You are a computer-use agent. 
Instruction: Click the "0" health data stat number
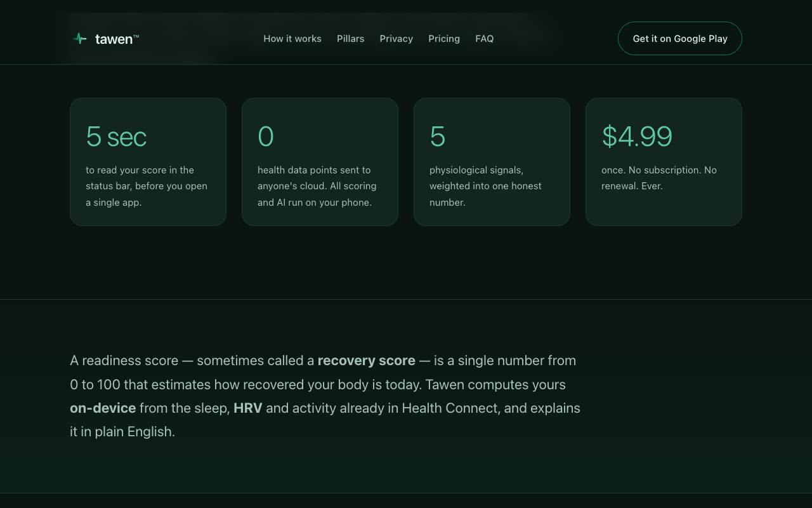[x=266, y=137]
